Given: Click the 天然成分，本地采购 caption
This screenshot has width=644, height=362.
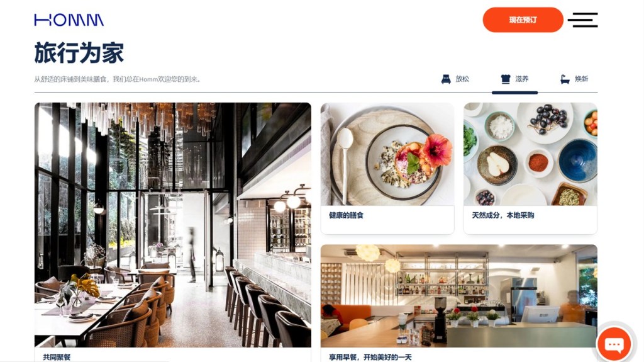Looking at the screenshot, I should [x=502, y=215].
